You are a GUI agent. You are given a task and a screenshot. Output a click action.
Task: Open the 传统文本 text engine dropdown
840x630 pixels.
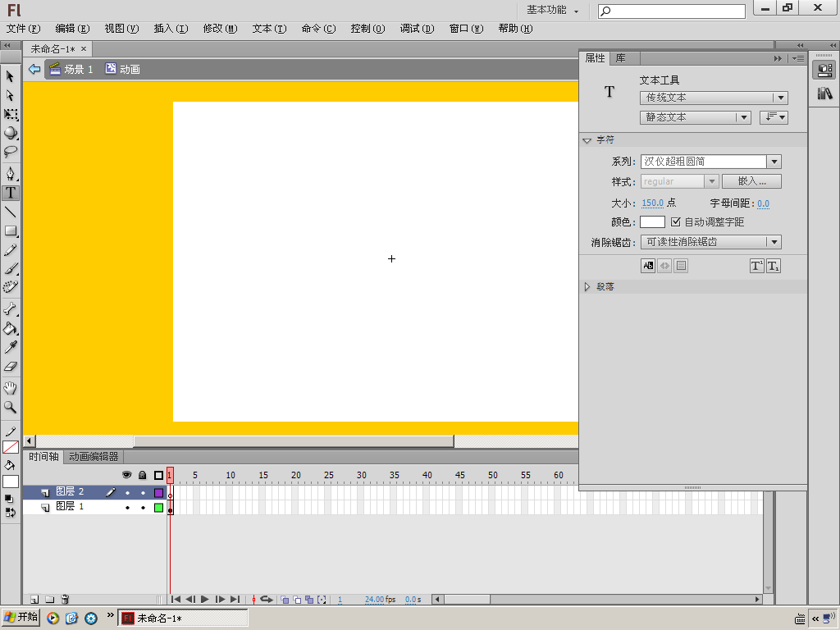pos(714,98)
